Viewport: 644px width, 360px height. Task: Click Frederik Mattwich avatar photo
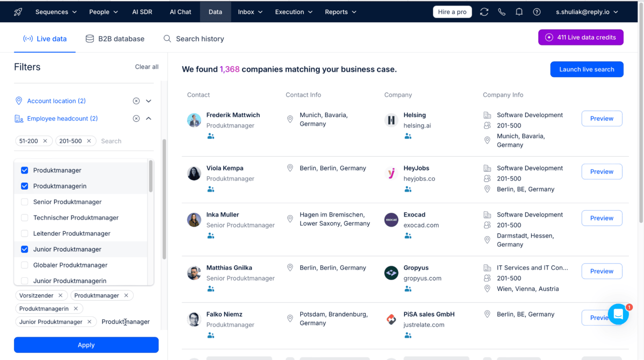pyautogui.click(x=194, y=120)
